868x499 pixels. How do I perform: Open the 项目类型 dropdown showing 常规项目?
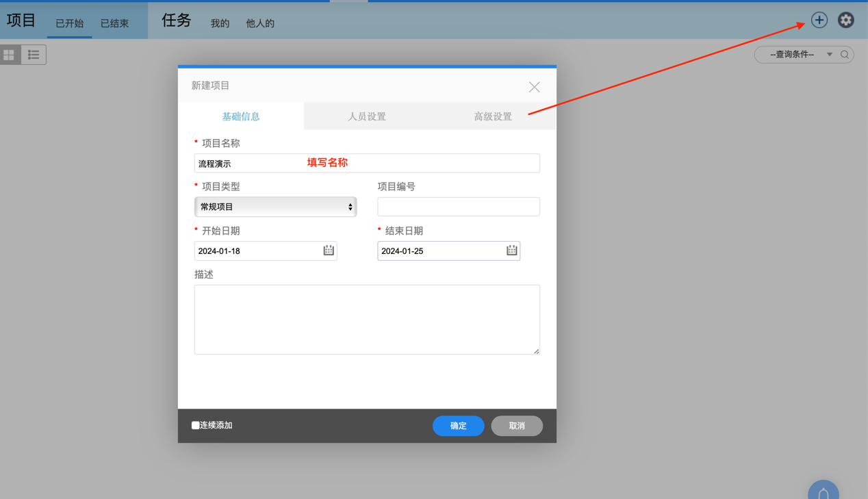point(275,206)
